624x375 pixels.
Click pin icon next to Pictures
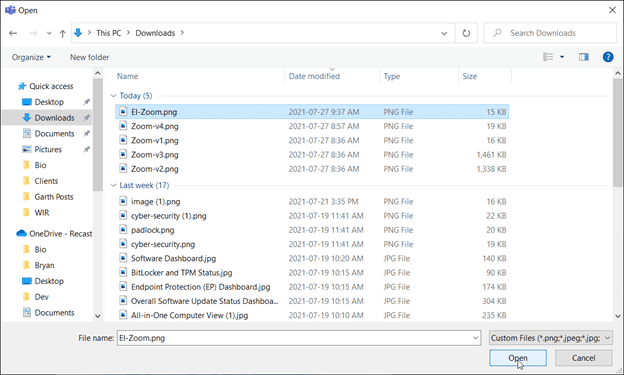pos(86,149)
